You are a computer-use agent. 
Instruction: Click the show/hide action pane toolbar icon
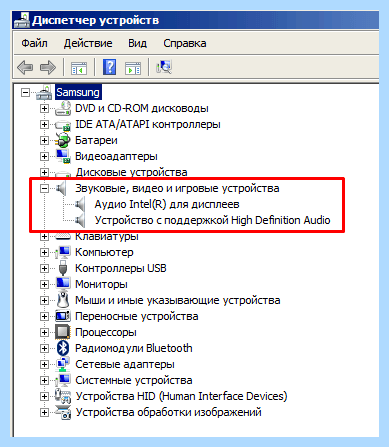coord(133,68)
